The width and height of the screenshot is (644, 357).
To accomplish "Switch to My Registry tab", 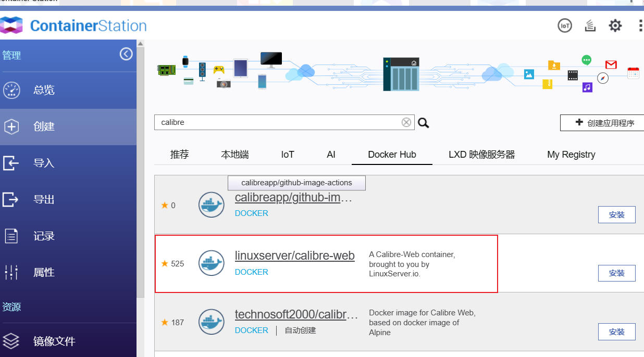I will (571, 155).
